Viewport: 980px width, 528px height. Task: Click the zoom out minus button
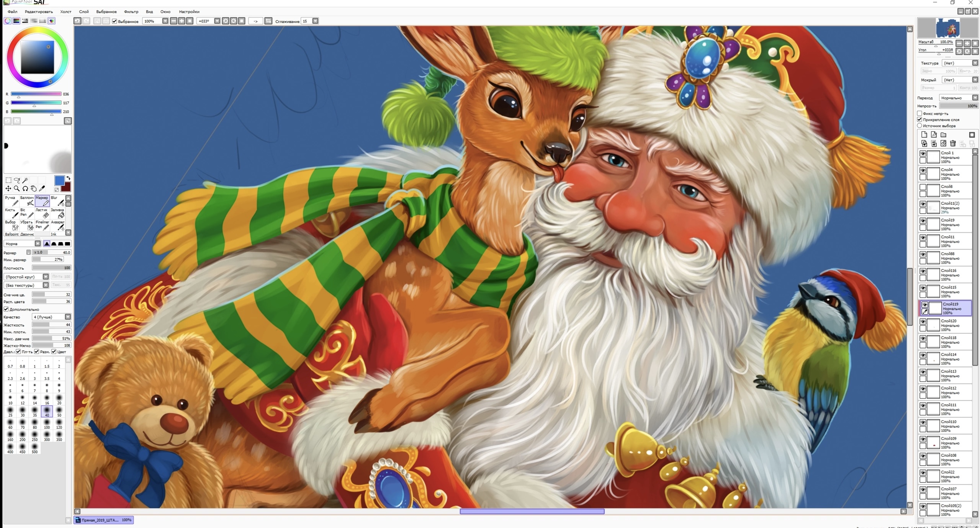click(174, 21)
